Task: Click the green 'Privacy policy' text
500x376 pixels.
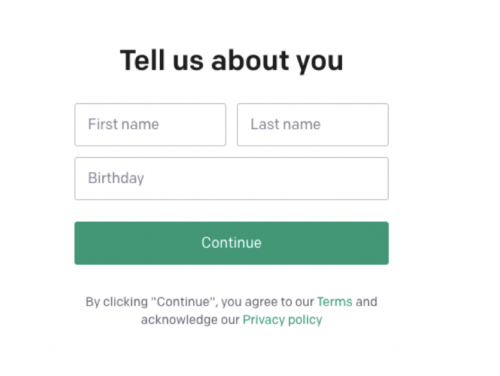Action: tap(282, 320)
